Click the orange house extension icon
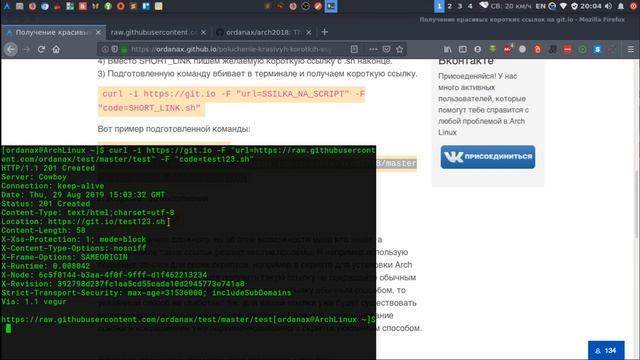This screenshot has height=360, width=640. pos(538,49)
